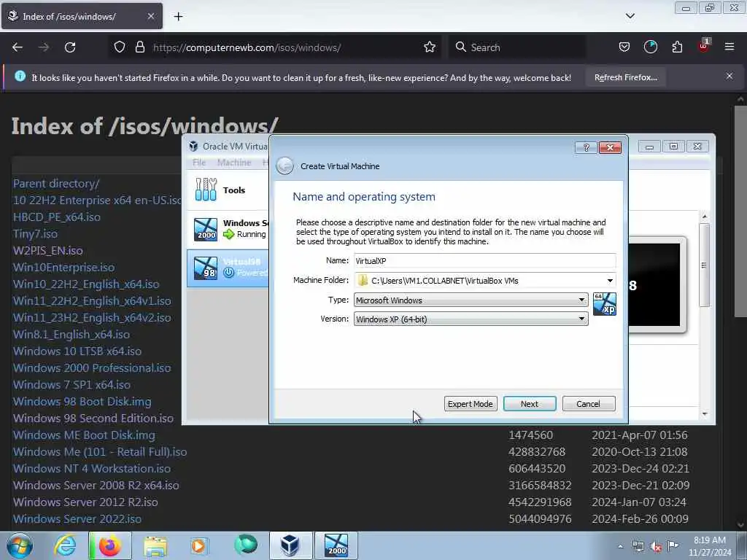Open the list all tabs chevron
The height and width of the screenshot is (560, 747).
point(630,16)
